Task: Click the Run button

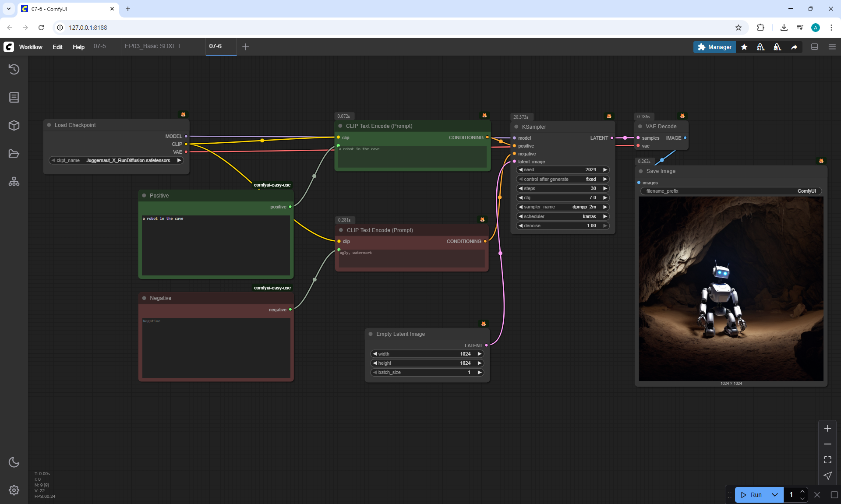Action: (752, 495)
